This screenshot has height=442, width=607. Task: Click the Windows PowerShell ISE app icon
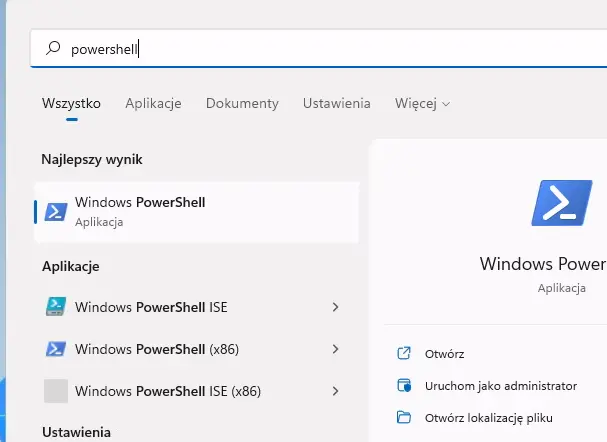[56, 307]
